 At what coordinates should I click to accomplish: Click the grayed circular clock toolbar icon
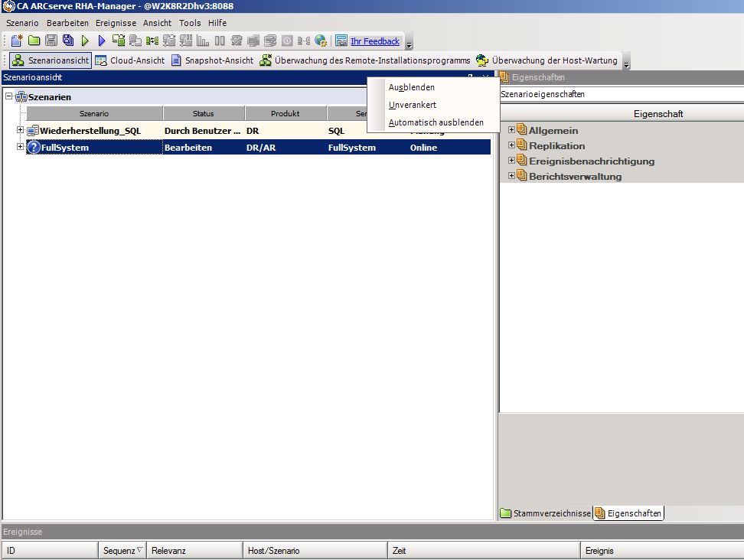pos(287,41)
